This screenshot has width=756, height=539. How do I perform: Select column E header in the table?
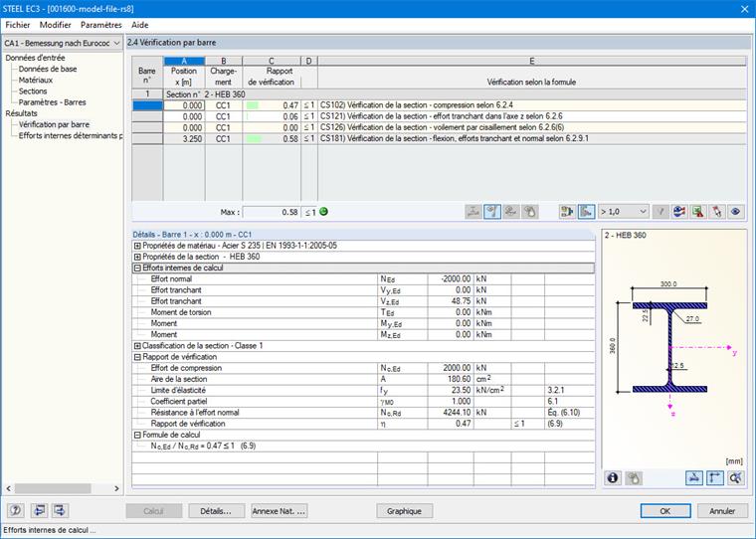point(532,62)
